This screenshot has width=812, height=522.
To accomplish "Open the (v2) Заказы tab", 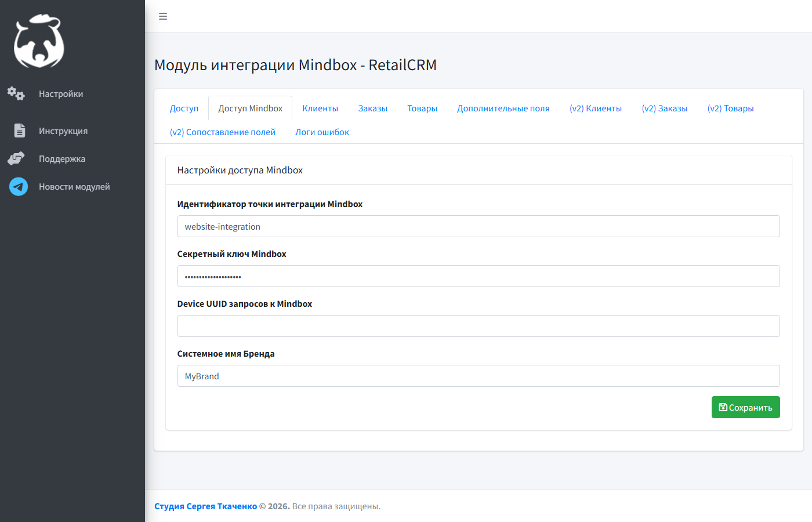I will pyautogui.click(x=665, y=108).
